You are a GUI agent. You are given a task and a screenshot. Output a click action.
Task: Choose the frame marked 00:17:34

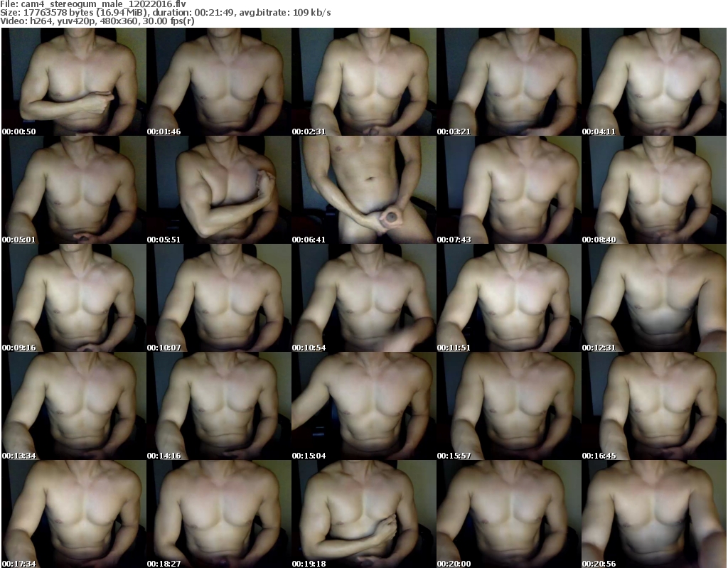tap(74, 514)
